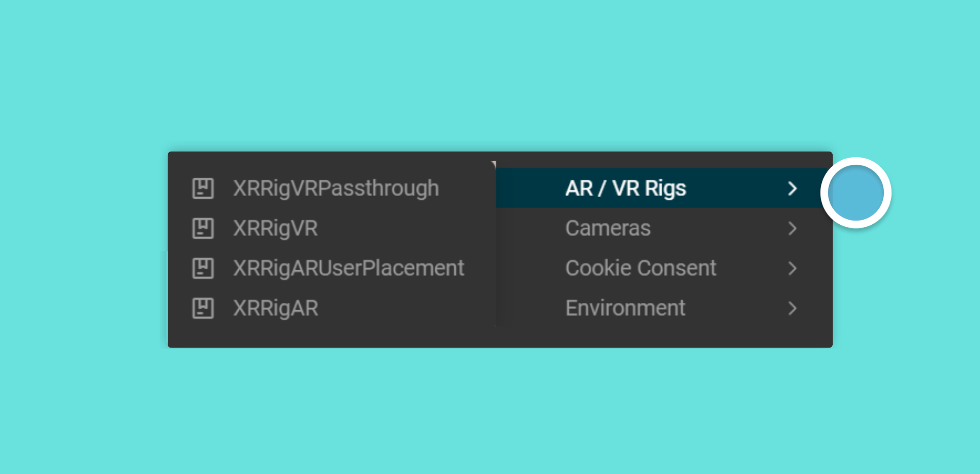Click empty dark area below XRRigAR
Screen dimensions: 980x474
click(x=331, y=335)
